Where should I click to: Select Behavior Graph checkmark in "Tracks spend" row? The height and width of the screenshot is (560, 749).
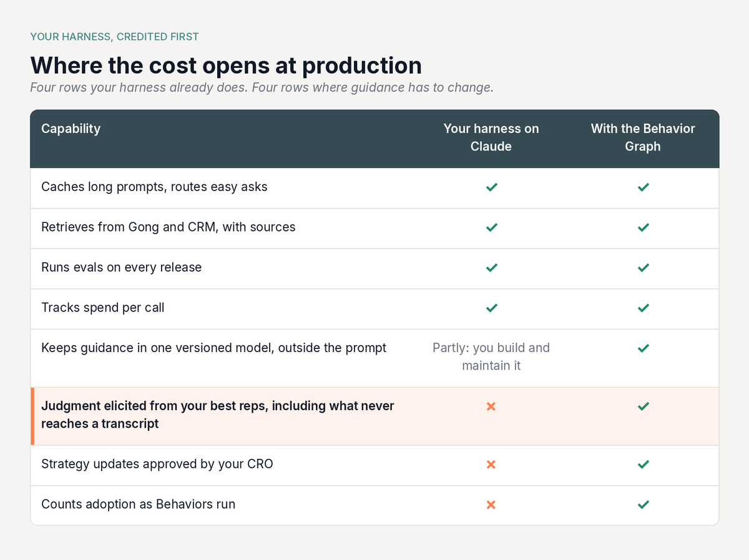pyautogui.click(x=644, y=308)
